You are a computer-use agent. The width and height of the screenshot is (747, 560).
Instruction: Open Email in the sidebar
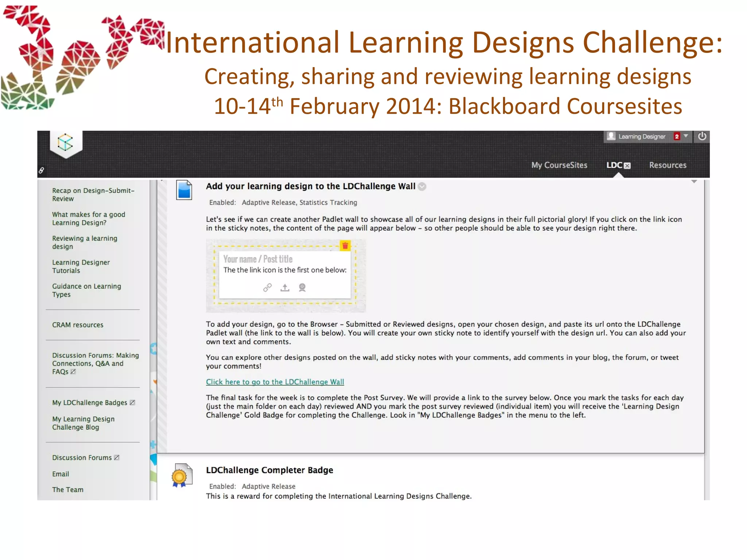[61, 474]
